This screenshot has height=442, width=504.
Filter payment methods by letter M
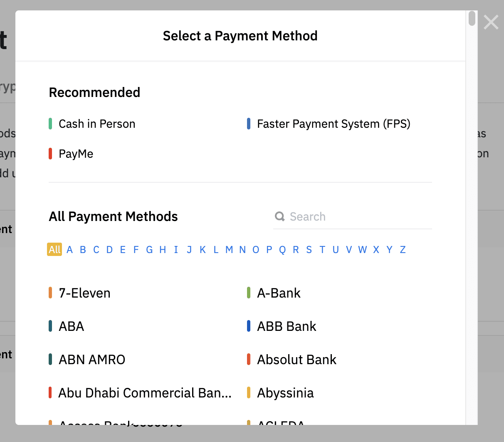(229, 249)
